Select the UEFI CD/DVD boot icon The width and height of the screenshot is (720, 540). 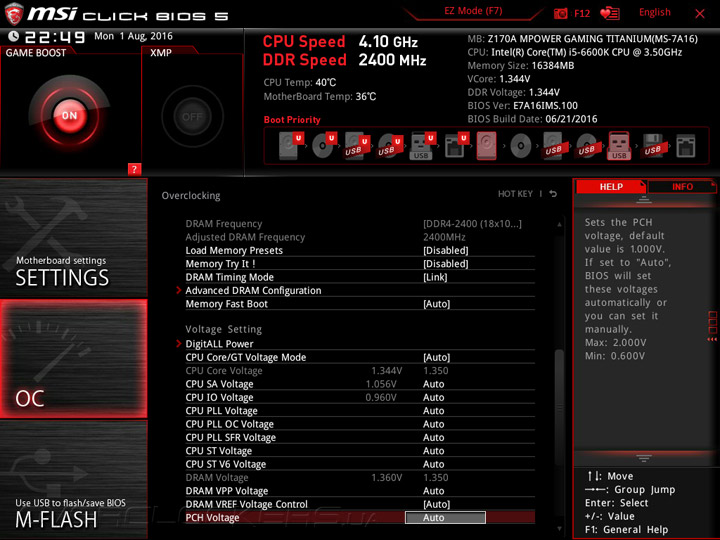click(x=324, y=146)
